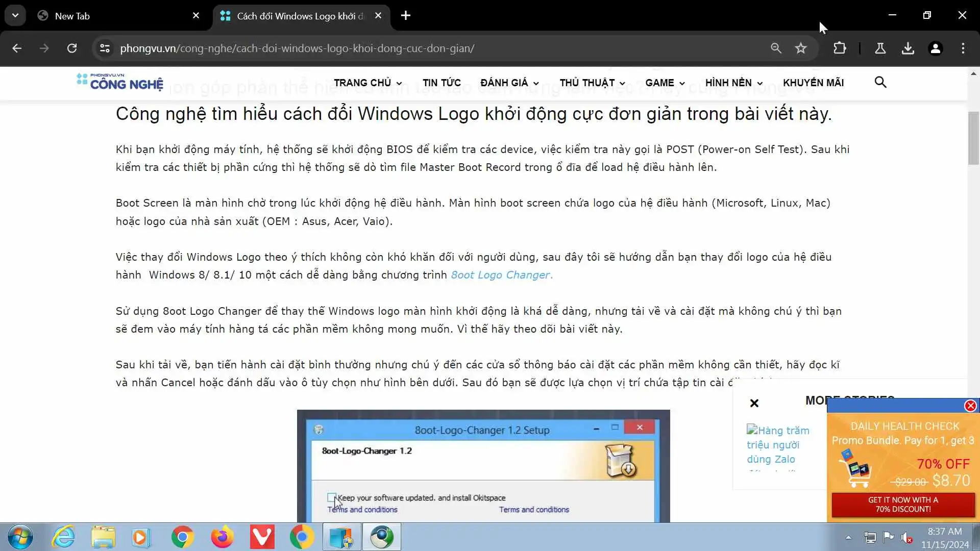The image size is (980, 551).
Task: Close the More Stories popup
Action: pyautogui.click(x=754, y=403)
